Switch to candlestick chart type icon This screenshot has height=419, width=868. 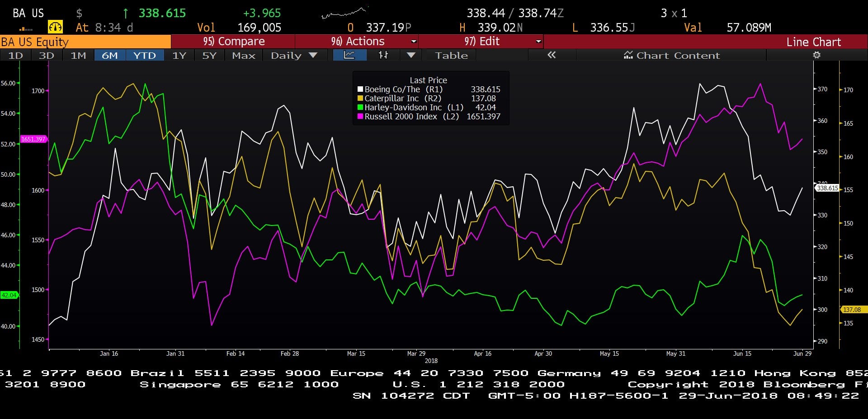(x=383, y=55)
